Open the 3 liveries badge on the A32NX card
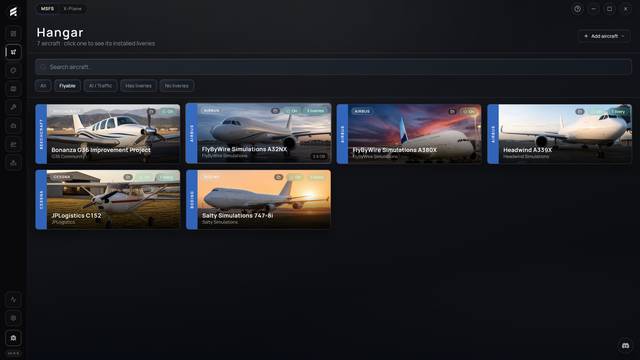Image resolution: width=640 pixels, height=360 pixels. click(x=316, y=111)
